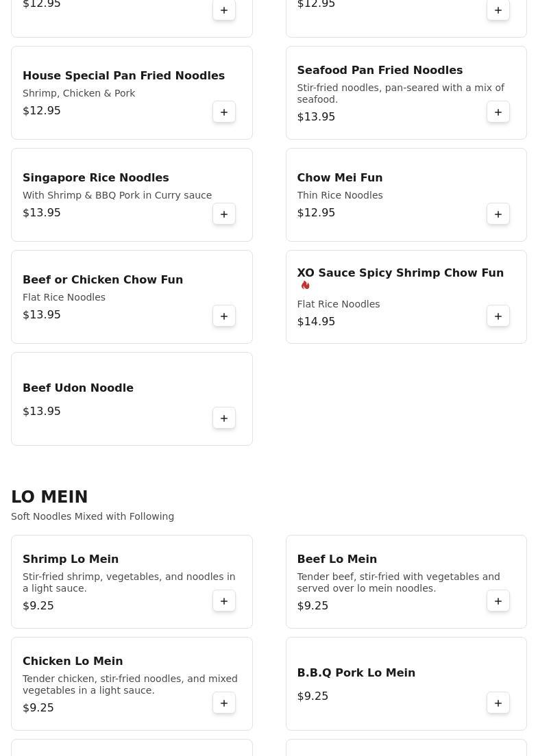Open the Beef Udon Noodle item title
Screen dimensions: 538x756
click(x=78, y=388)
